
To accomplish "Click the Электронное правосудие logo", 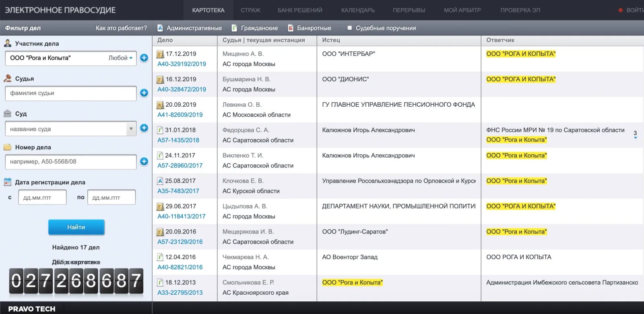I will pos(60,10).
